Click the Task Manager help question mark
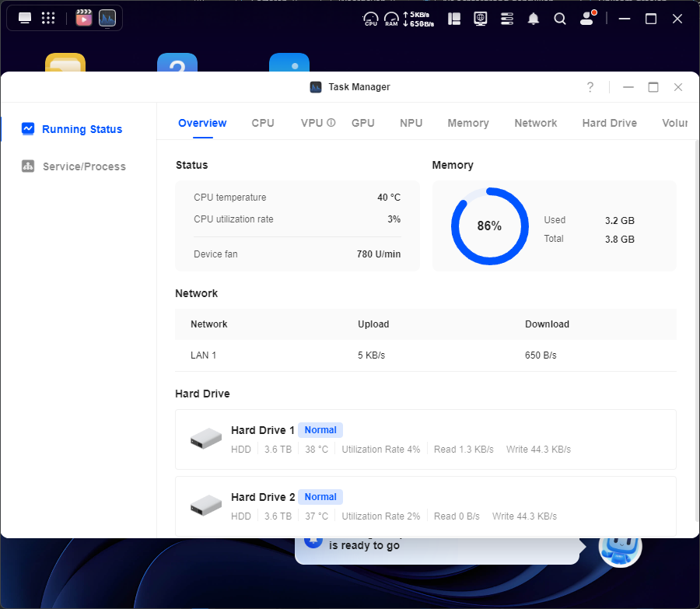700x609 pixels. click(x=590, y=87)
